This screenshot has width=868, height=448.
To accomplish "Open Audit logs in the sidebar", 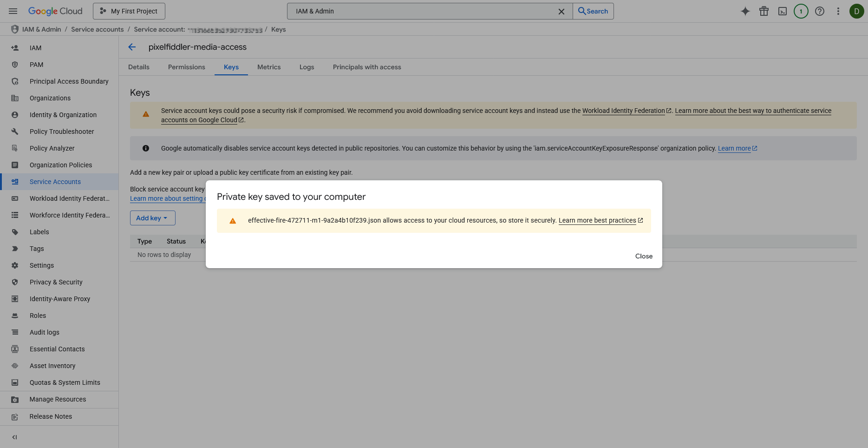I will (45, 332).
